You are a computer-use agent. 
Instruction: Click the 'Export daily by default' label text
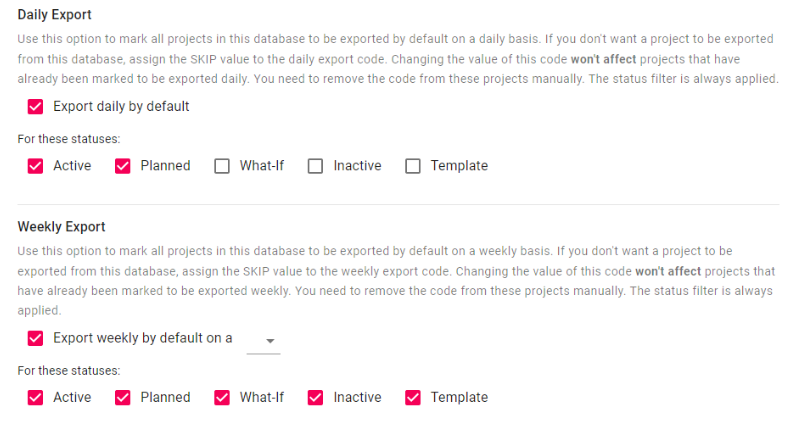(x=121, y=106)
